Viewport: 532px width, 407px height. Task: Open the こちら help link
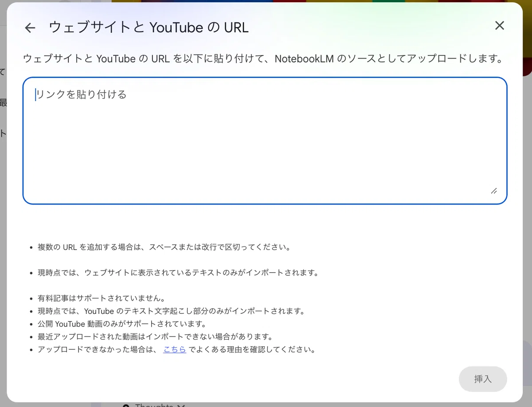click(174, 349)
